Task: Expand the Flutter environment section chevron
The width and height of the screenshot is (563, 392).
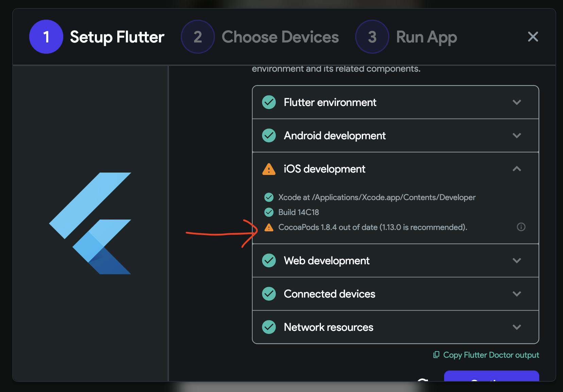Action: [517, 102]
